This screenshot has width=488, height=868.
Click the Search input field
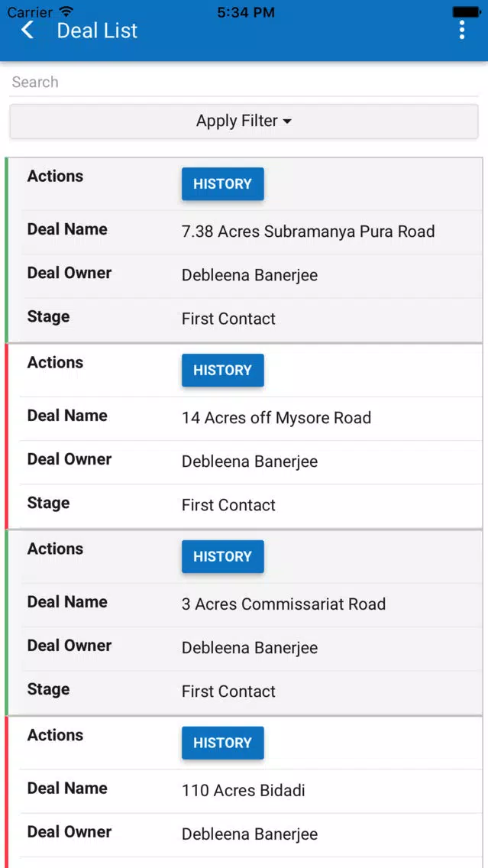pyautogui.click(x=244, y=82)
